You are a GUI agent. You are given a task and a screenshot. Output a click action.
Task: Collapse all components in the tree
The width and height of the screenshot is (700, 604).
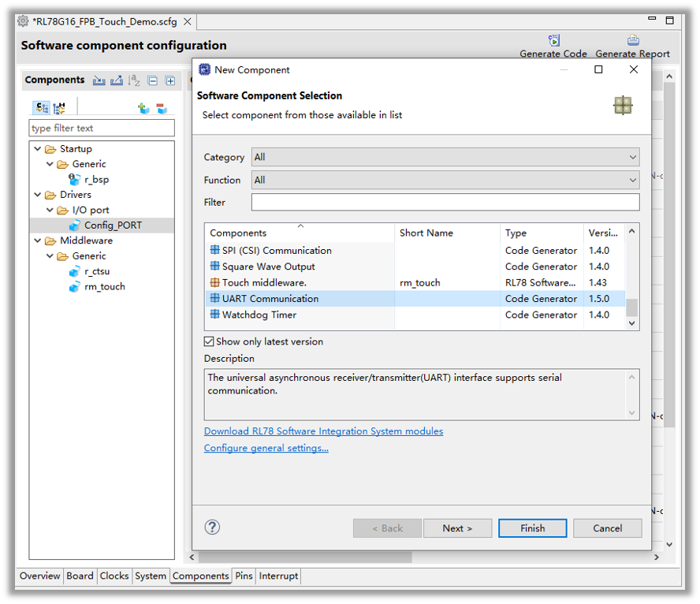(153, 80)
